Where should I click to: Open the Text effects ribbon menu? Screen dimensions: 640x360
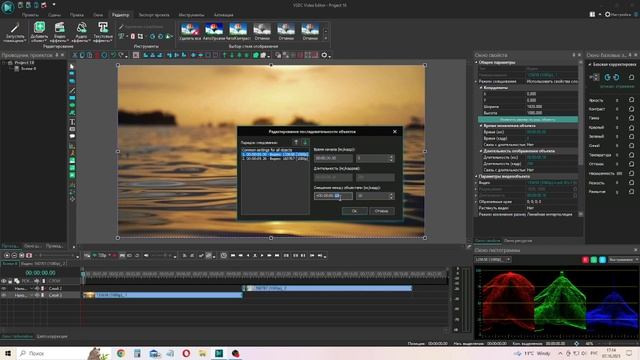102,32
